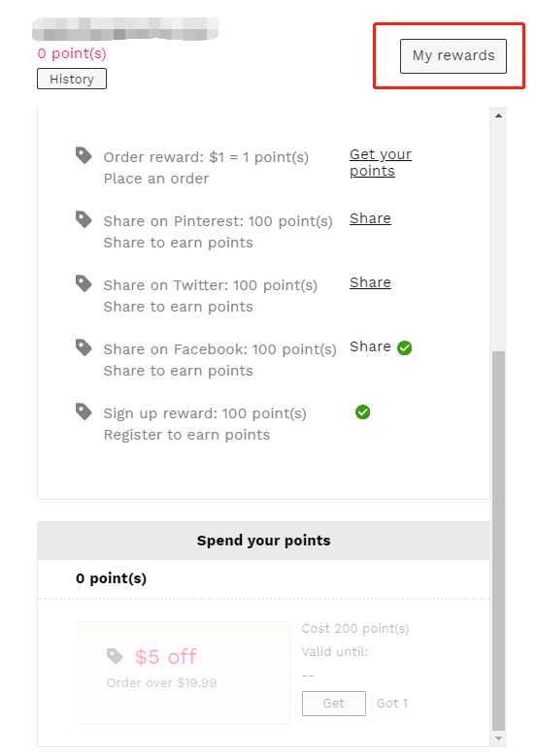Share on Pinterest link
The width and height of the screenshot is (536, 756).
(370, 218)
